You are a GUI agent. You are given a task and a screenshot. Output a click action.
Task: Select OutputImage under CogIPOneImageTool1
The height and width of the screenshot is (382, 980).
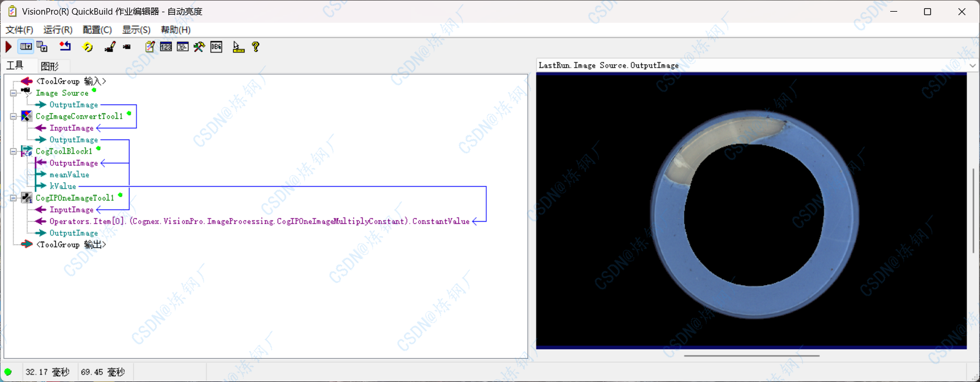73,233
